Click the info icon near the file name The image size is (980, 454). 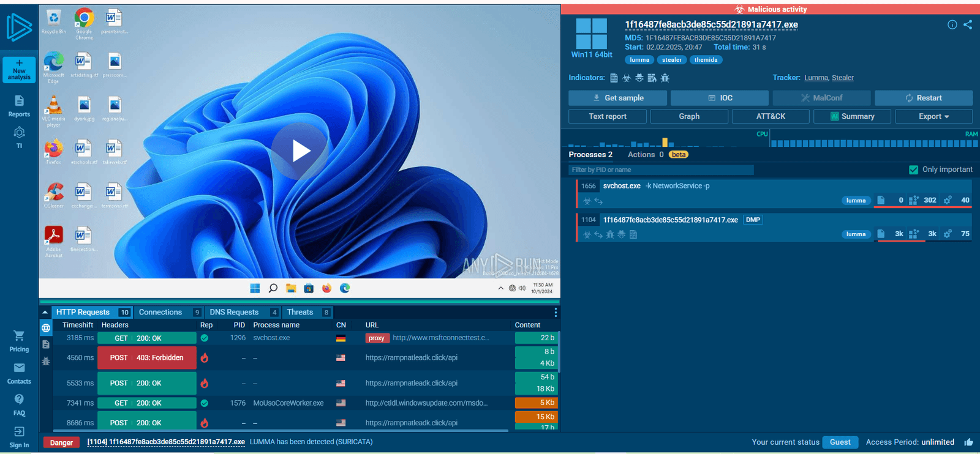(952, 24)
